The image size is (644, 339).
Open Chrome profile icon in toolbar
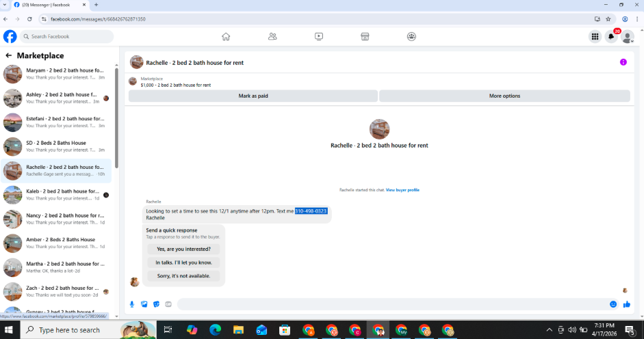coord(625,19)
